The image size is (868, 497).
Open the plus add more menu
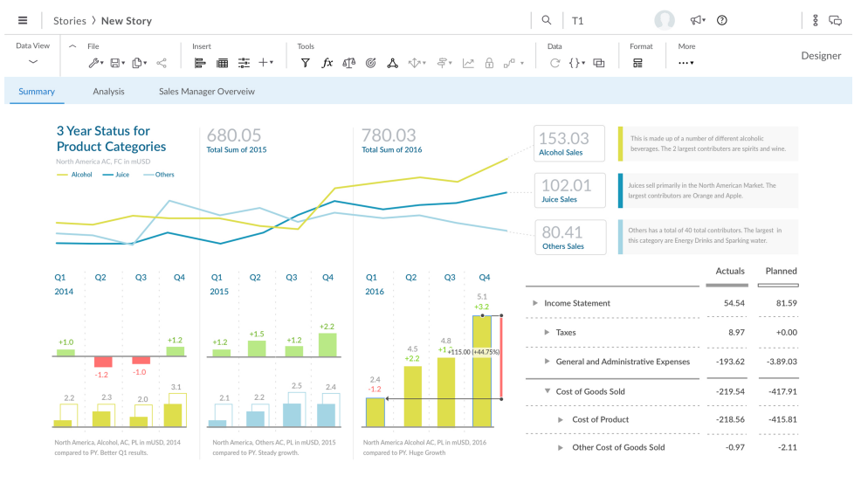(266, 63)
